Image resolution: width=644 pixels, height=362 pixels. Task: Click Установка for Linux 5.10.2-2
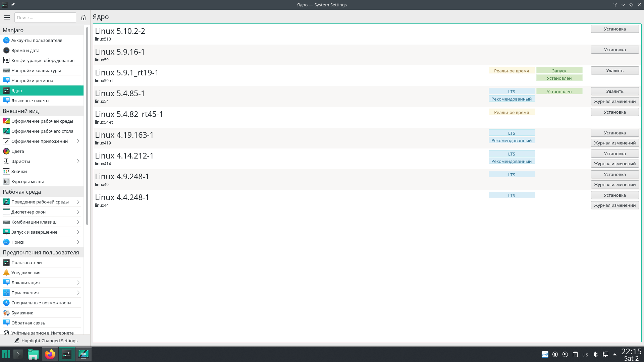pos(614,29)
